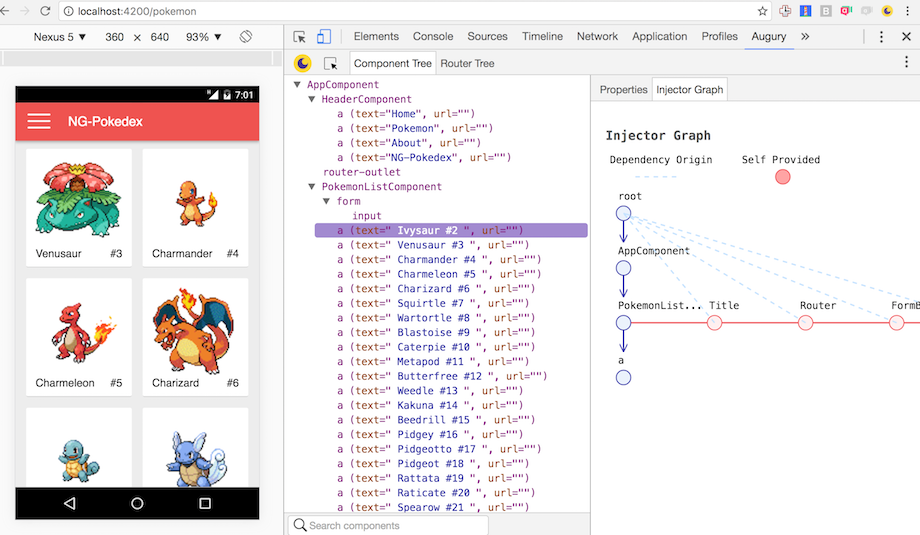The height and width of the screenshot is (535, 920).
Task: Collapse the AppComponent tree node
Action: [x=297, y=84]
